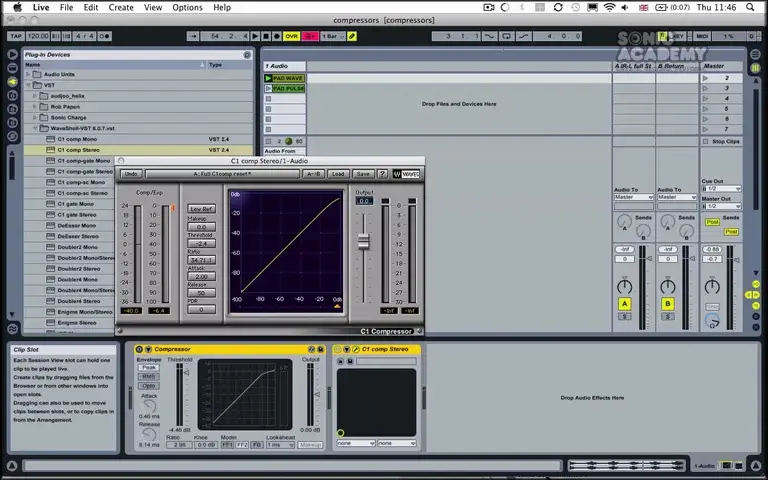Launch the PAD WAVE clip
Screen dimensions: 768x480
(x=268, y=78)
